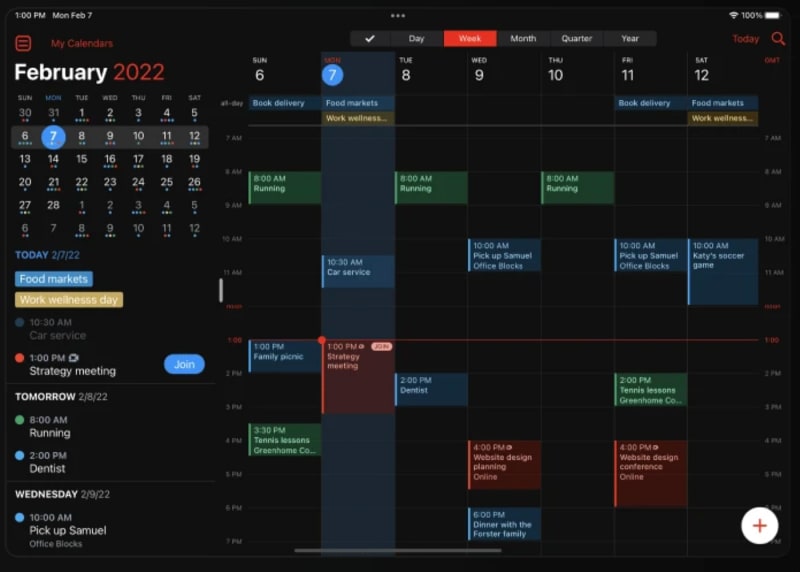Viewport: 800px width, 572px height.
Task: Open the Website design planning event
Action: coord(505,465)
